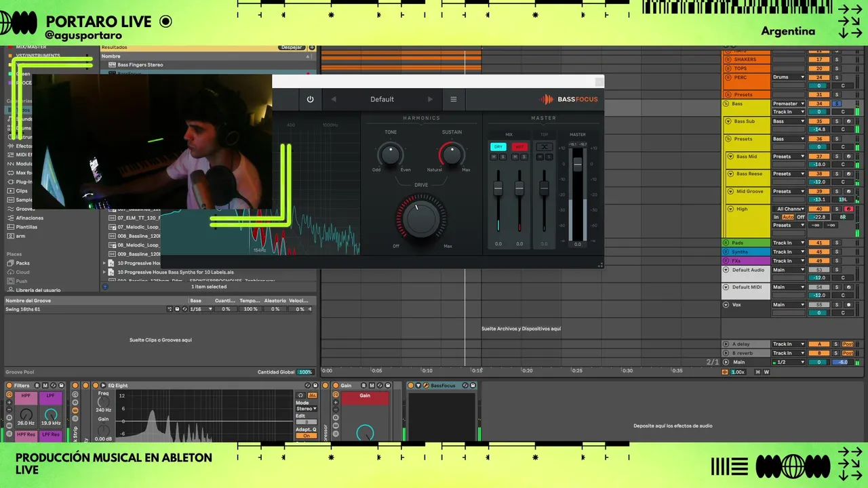
Task: Toggle the orange follow icon near 1.00x
Action: pos(725,372)
